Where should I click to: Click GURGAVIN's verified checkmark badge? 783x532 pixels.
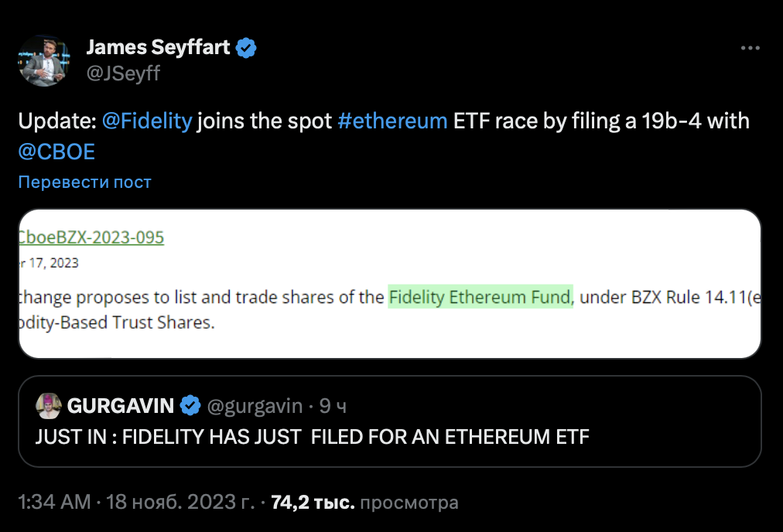190,406
